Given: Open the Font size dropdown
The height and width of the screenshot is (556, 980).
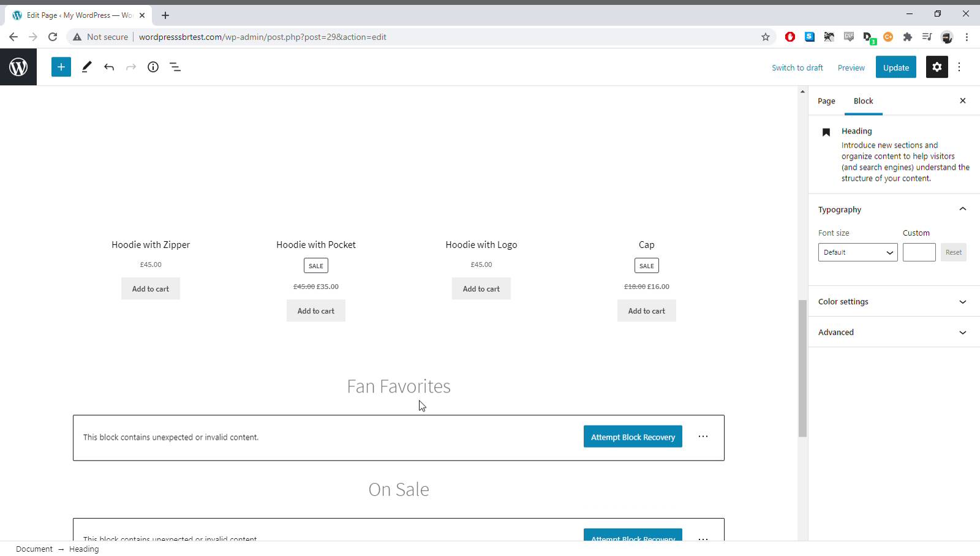Looking at the screenshot, I should tap(858, 252).
